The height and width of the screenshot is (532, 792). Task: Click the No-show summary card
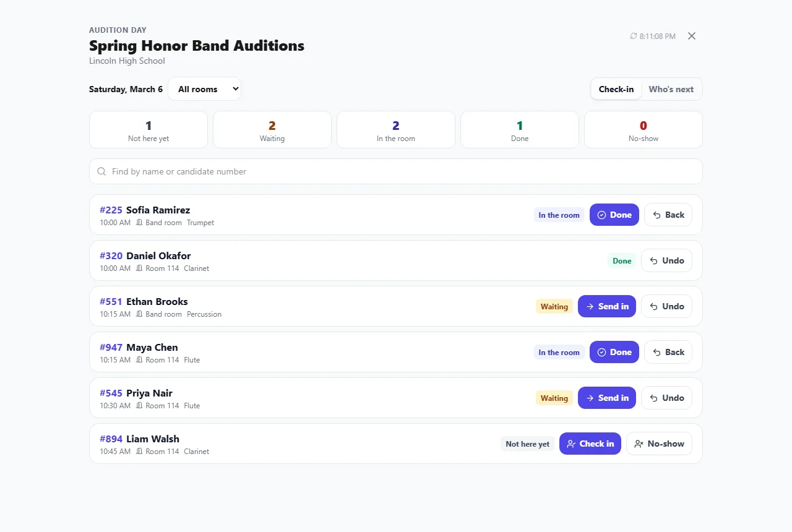pyautogui.click(x=643, y=130)
